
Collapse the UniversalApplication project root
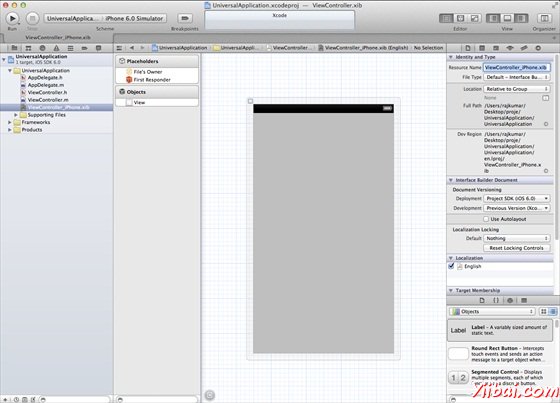click(4, 59)
